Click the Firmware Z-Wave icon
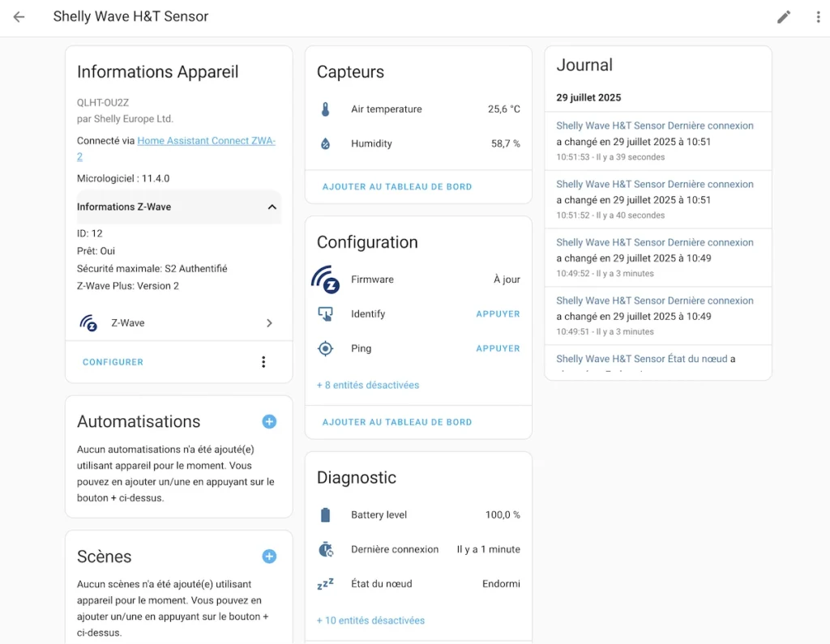Viewport: 830px width, 644px height. pyautogui.click(x=325, y=279)
